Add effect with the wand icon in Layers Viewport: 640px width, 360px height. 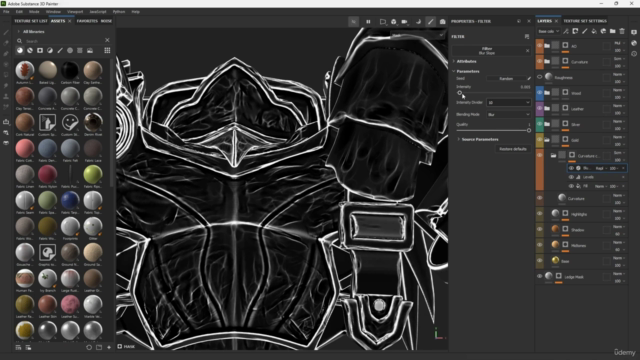tap(566, 31)
